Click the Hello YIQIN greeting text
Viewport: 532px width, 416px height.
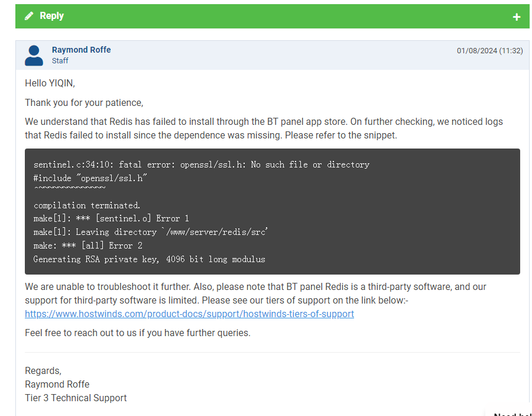click(x=50, y=83)
